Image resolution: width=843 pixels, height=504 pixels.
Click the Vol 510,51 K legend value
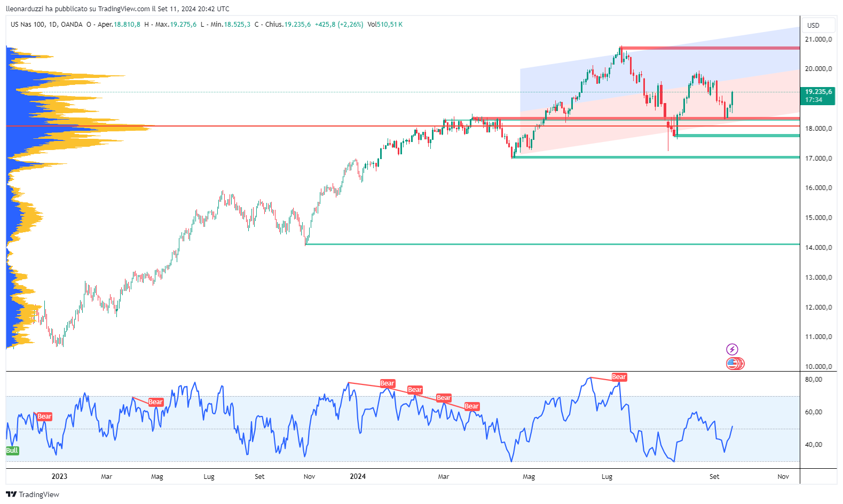click(x=385, y=25)
